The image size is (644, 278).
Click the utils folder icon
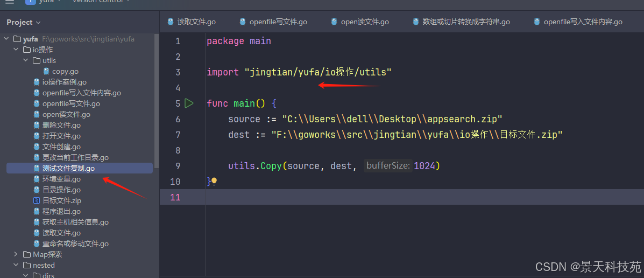(37, 60)
